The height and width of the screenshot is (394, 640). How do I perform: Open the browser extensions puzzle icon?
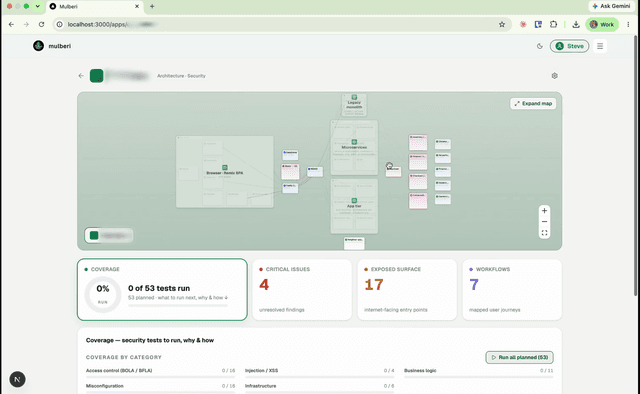tap(553, 24)
